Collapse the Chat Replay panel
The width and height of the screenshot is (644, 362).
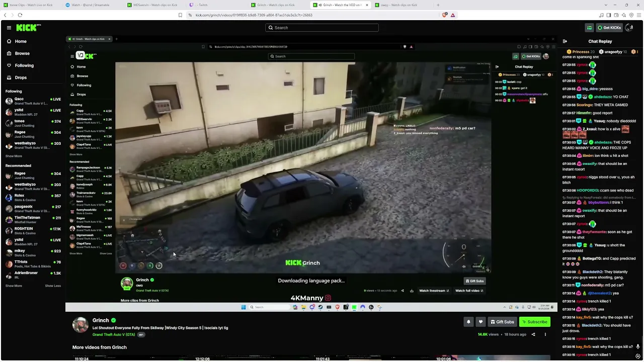click(x=565, y=41)
